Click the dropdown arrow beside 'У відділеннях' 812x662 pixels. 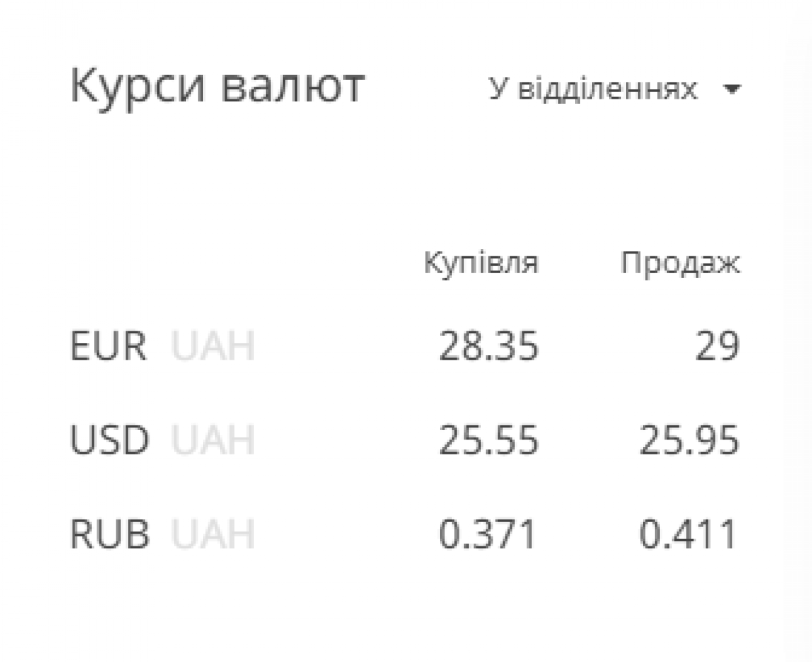pyautogui.click(x=731, y=89)
